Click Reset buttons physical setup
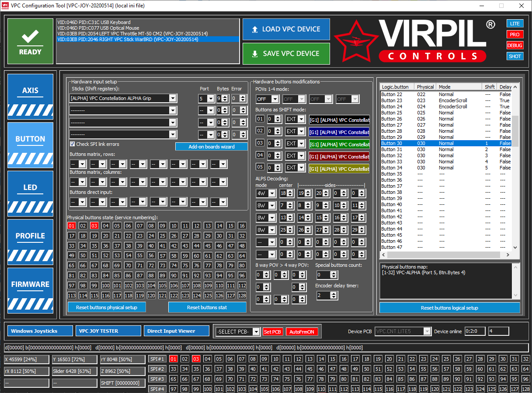 tap(107, 307)
